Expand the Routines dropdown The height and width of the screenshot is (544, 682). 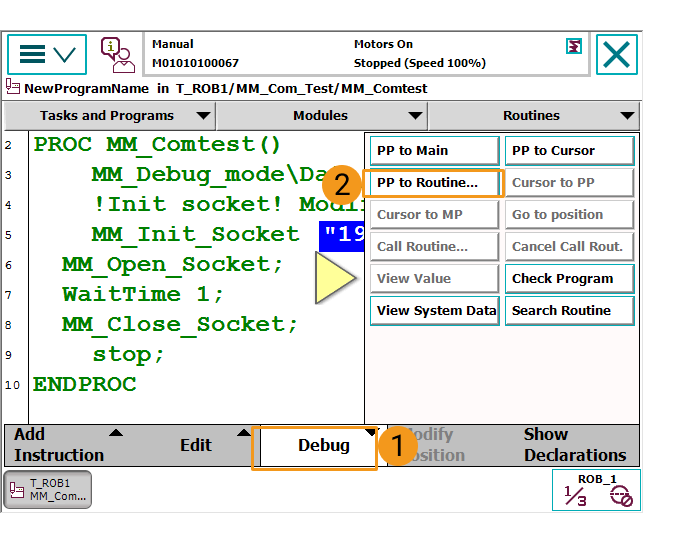(533, 115)
